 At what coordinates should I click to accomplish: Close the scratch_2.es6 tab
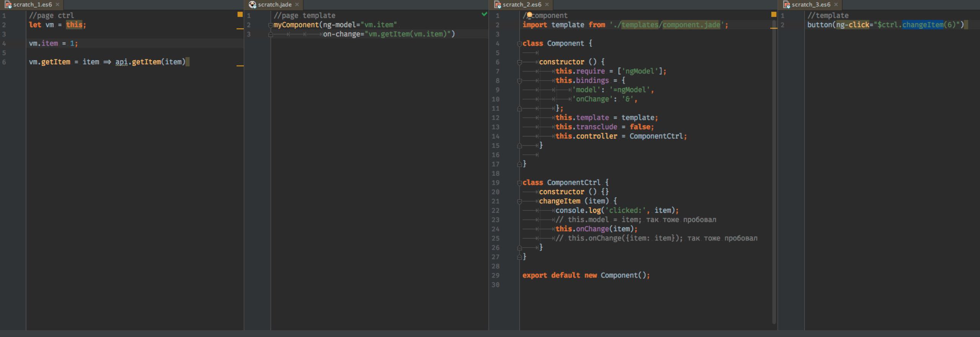[x=547, y=5]
